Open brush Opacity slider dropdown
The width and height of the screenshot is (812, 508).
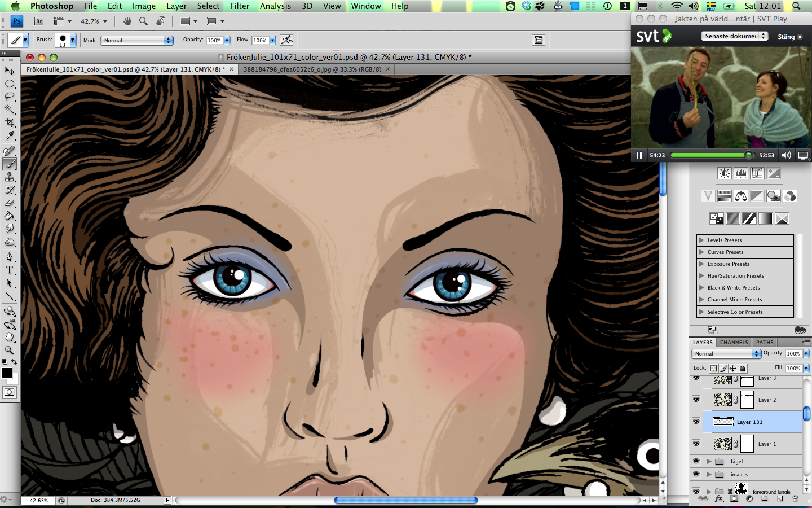tap(227, 40)
